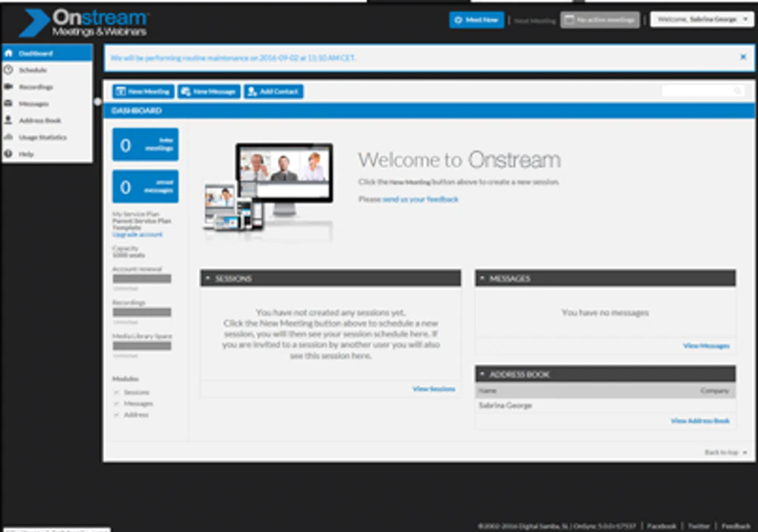This screenshot has width=758, height=532.
Task: Open the View Sessions link
Action: click(433, 389)
